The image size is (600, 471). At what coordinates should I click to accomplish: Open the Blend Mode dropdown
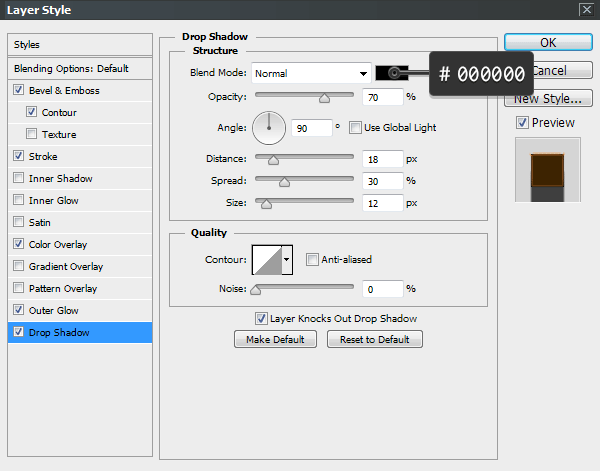[x=311, y=73]
